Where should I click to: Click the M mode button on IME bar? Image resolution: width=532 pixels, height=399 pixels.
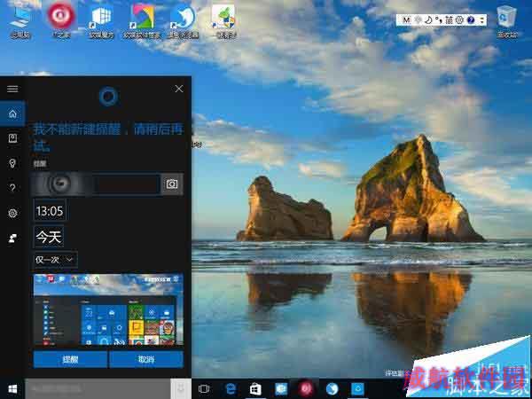406,20
